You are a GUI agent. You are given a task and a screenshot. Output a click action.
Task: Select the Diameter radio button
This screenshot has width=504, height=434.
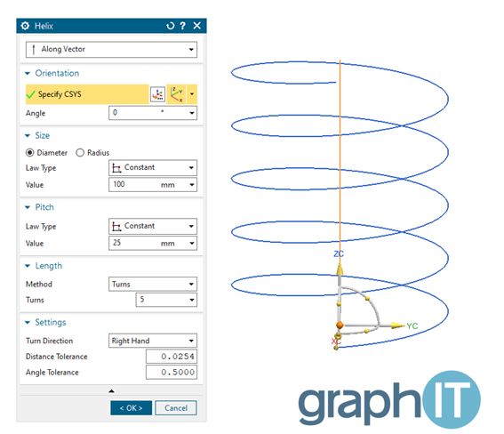(x=30, y=152)
